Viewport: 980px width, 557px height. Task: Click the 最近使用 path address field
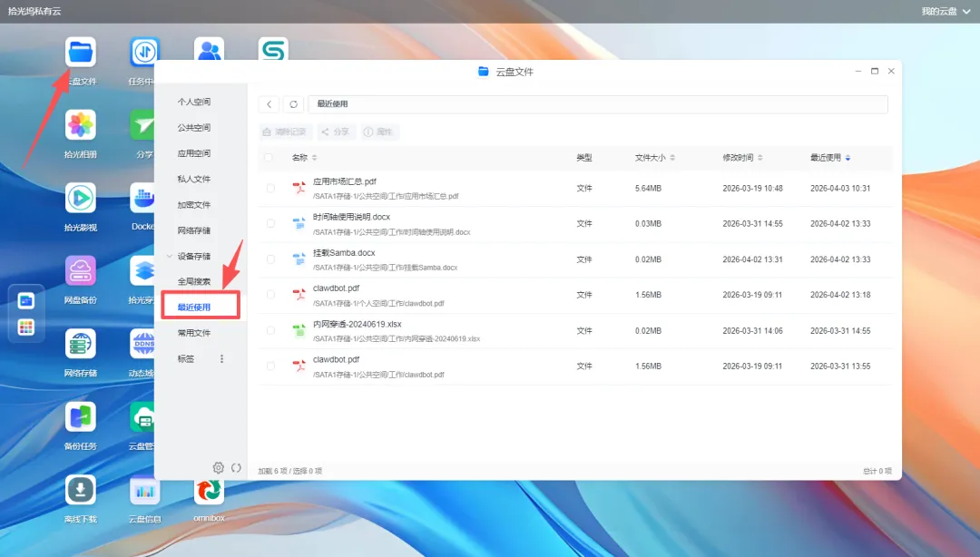(597, 104)
